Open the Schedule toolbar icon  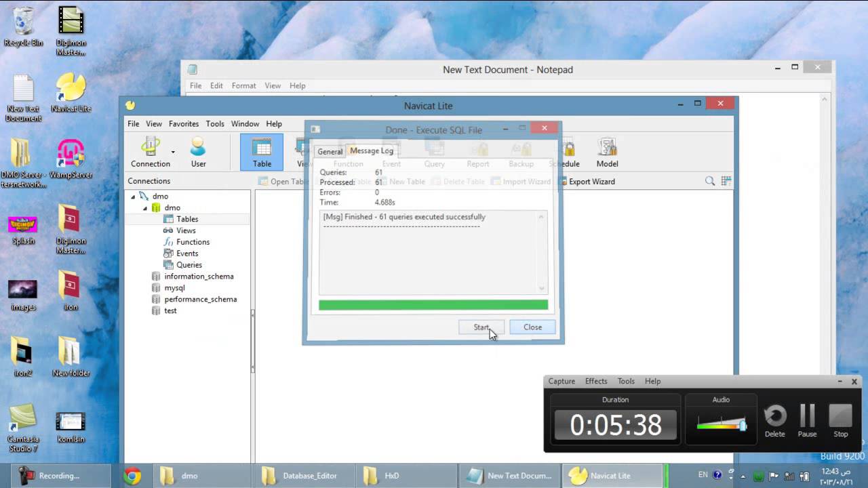coord(567,152)
